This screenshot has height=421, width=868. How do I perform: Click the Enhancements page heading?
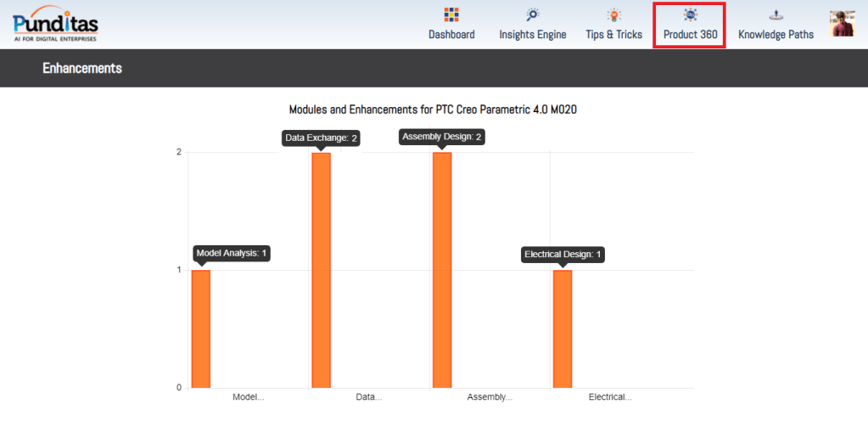(82, 68)
